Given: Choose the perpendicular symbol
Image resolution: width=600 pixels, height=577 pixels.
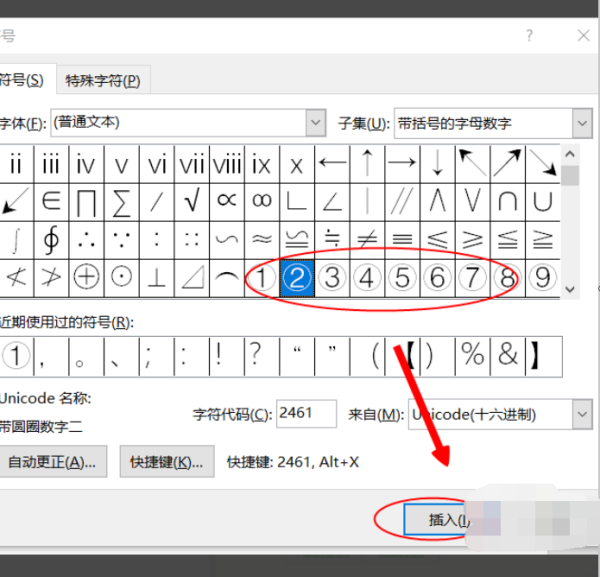Looking at the screenshot, I should [x=157, y=278].
